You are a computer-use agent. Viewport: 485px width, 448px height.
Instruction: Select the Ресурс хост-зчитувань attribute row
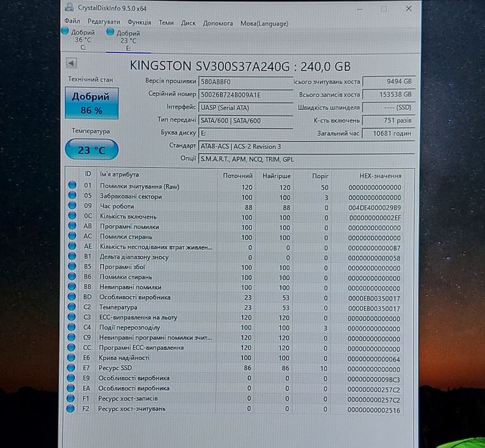[x=234, y=409]
